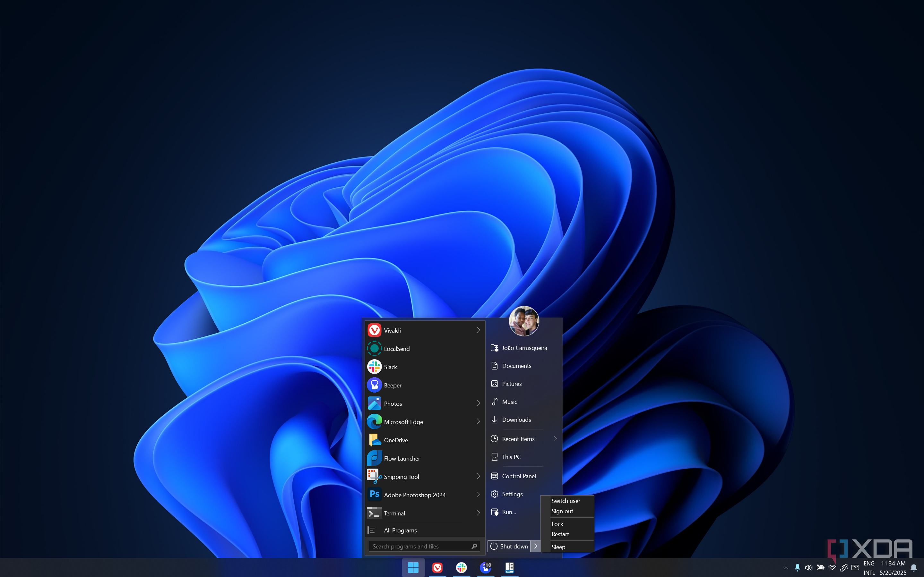The width and height of the screenshot is (924, 577).
Task: Open OneDrive from the start menu
Action: [395, 440]
